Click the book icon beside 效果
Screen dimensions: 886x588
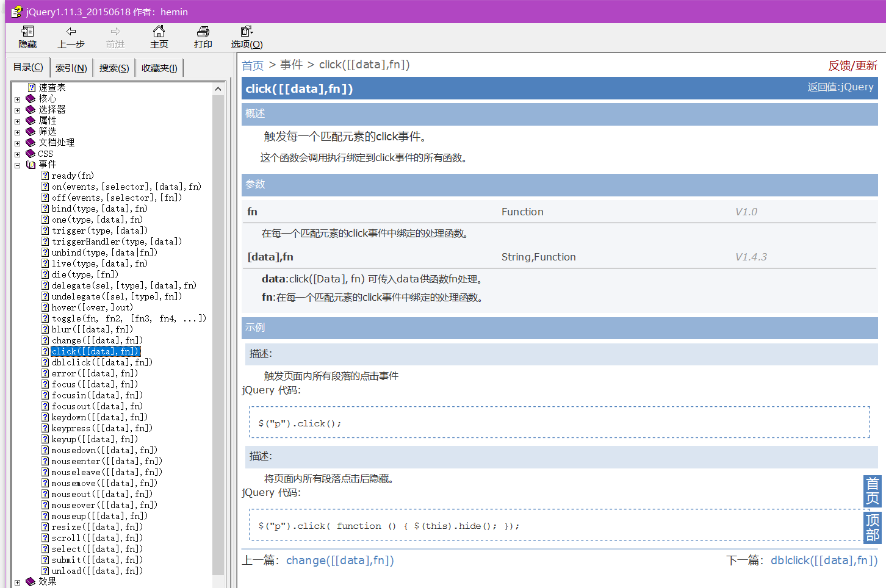(x=31, y=582)
